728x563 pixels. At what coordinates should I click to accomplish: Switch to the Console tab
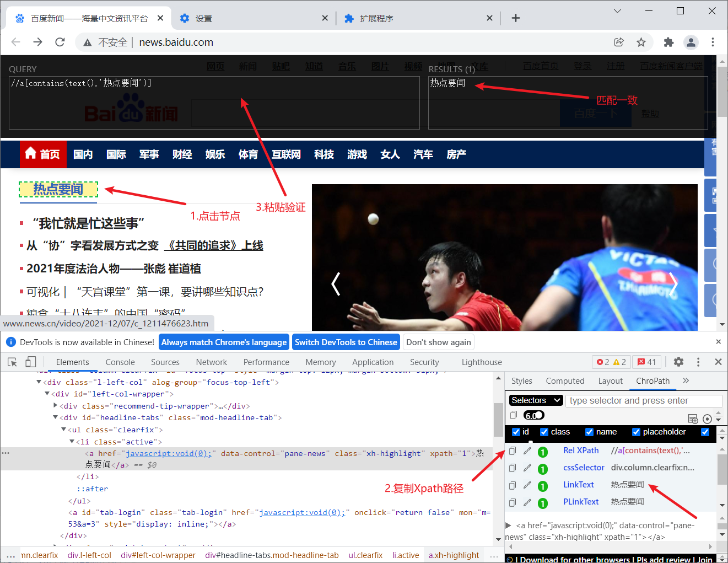[x=120, y=362]
